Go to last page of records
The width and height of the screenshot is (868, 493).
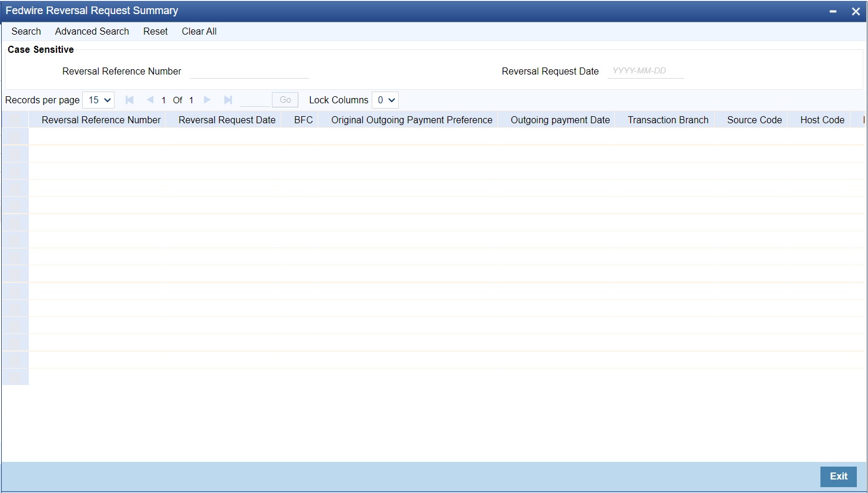[228, 100]
